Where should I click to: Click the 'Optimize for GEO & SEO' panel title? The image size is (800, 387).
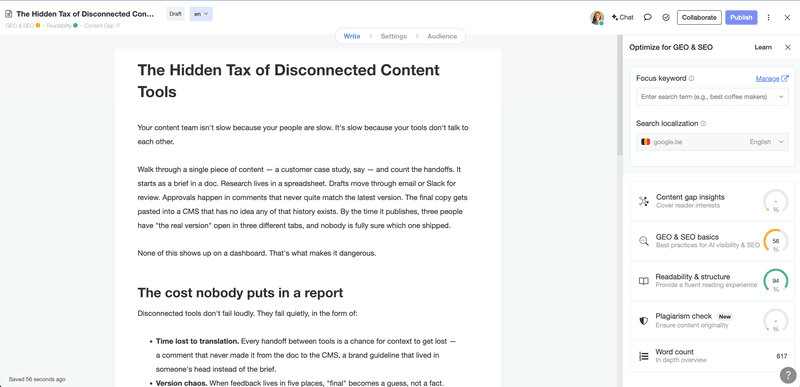coord(671,47)
